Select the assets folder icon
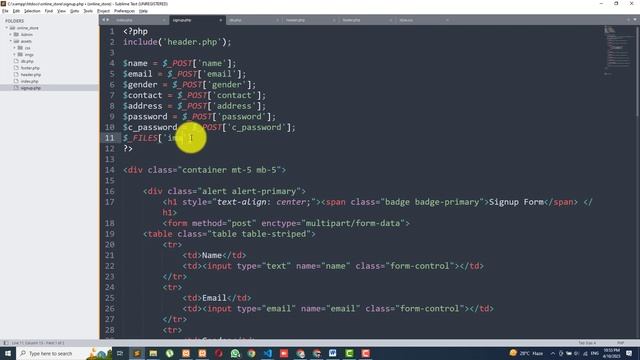Image resolution: width=640 pixels, height=360 pixels. (x=16, y=41)
